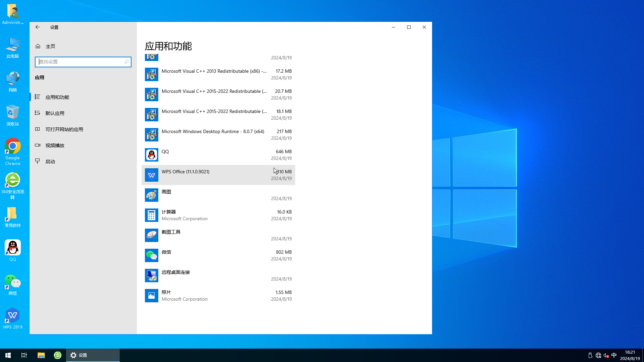
Task: Open the Windows Start menu
Action: [8, 355]
